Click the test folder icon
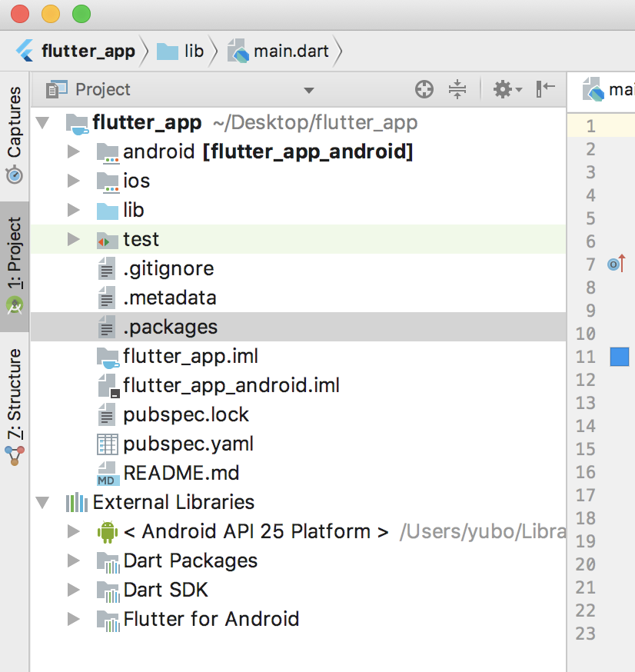Image resolution: width=635 pixels, height=672 pixels. [108, 240]
